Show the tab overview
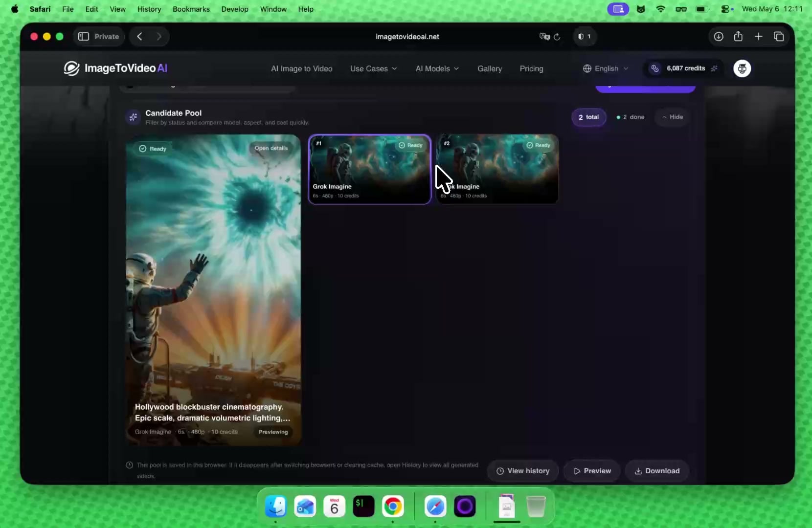 coord(779,37)
